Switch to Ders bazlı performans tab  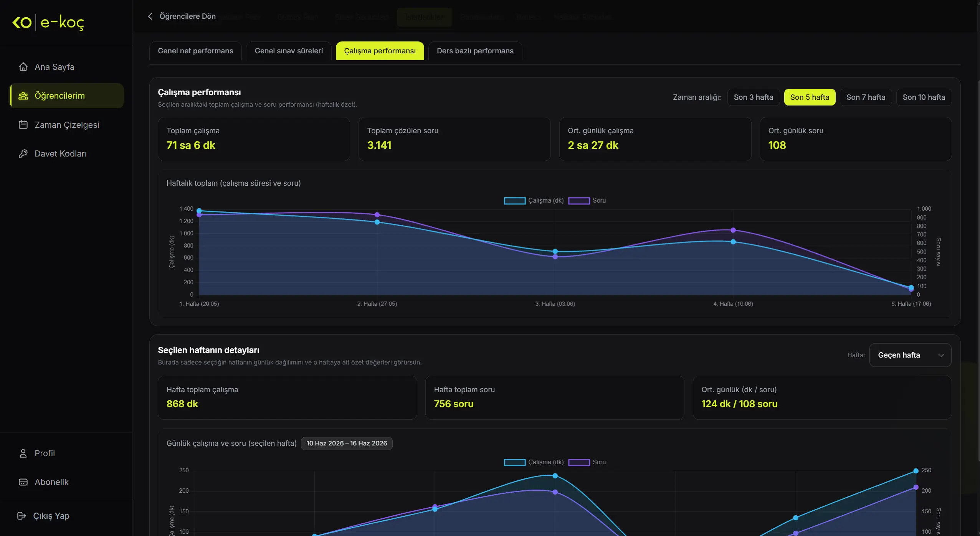click(475, 51)
